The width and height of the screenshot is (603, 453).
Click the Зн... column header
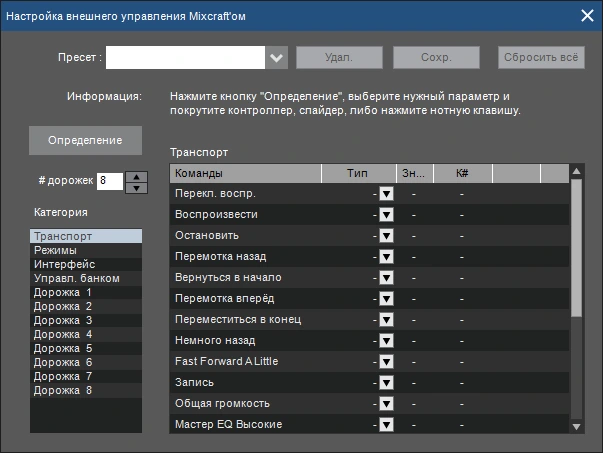pyautogui.click(x=415, y=173)
